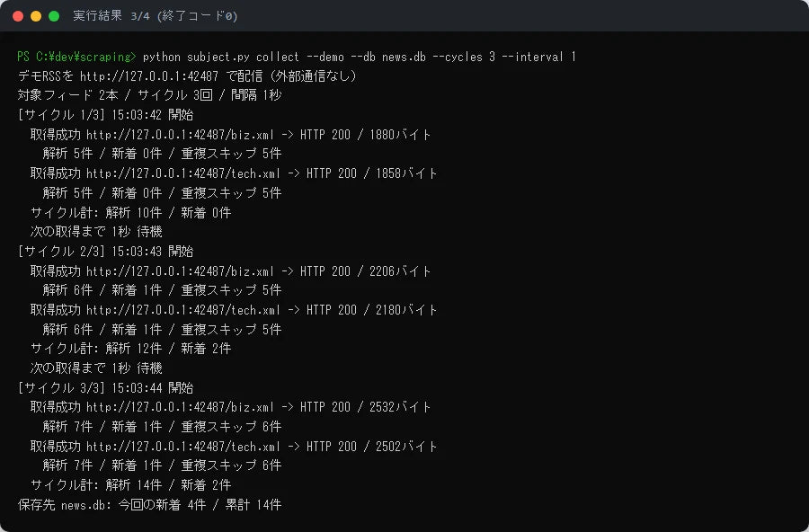Click the サイクル 3/3 15:03:44 開始 header
The image size is (809, 532).
[106, 387]
